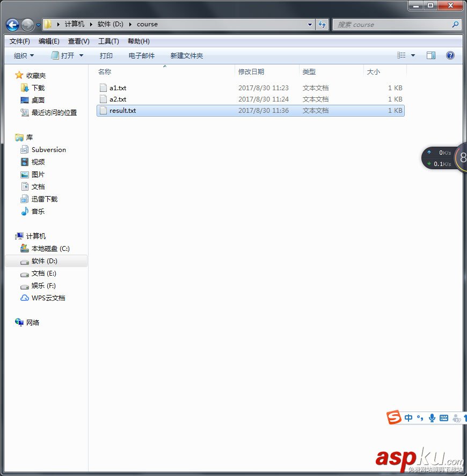Open the 文件(F) menu

click(19, 41)
